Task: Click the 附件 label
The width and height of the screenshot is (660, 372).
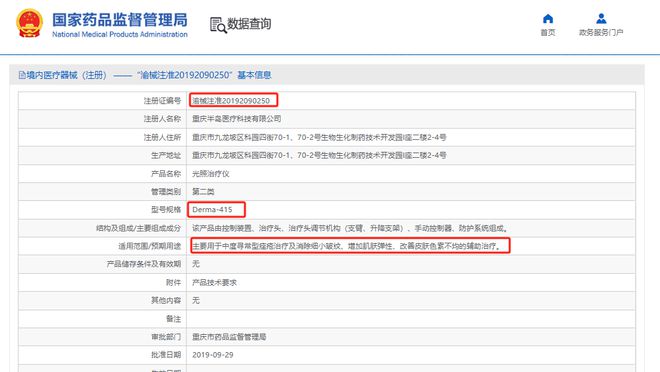Action: [173, 282]
